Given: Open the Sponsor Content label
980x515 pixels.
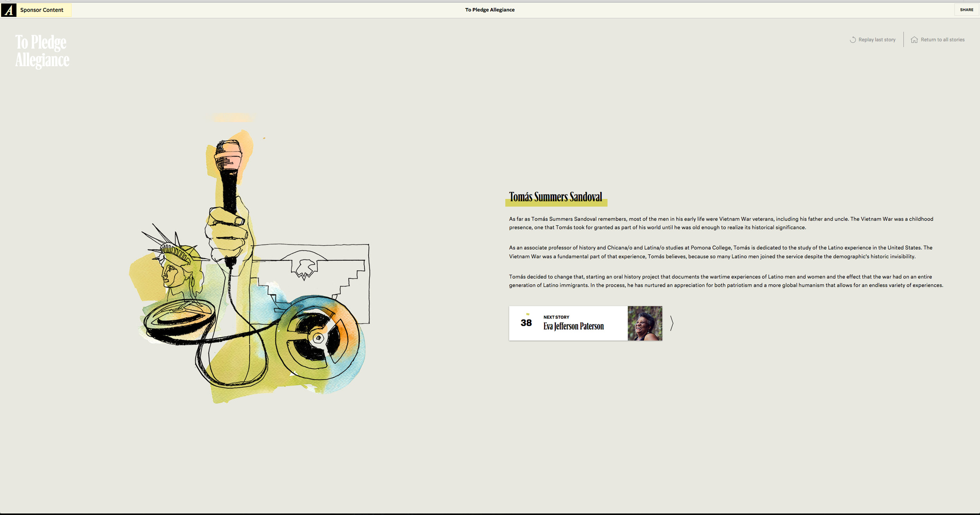Looking at the screenshot, I should (42, 10).
